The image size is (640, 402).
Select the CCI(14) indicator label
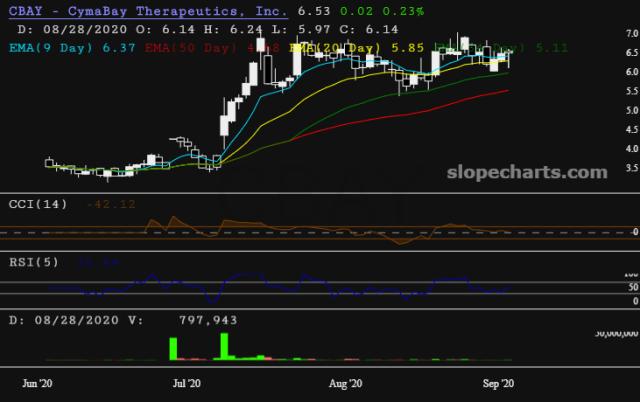pos(38,204)
